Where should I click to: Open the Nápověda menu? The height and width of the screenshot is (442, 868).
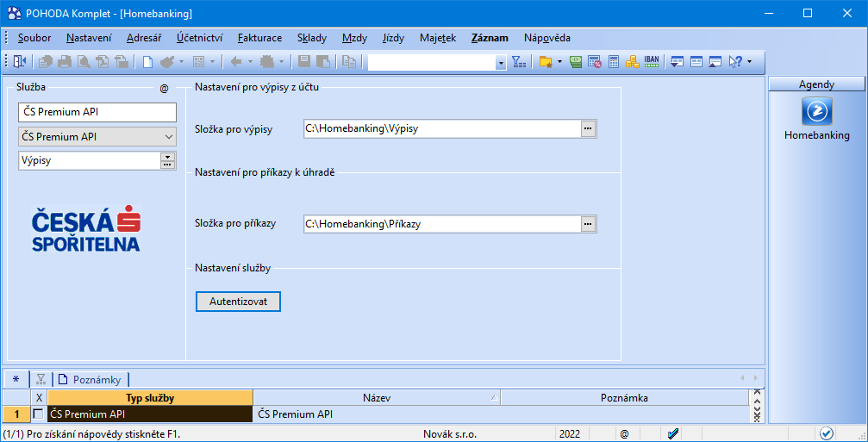click(547, 38)
